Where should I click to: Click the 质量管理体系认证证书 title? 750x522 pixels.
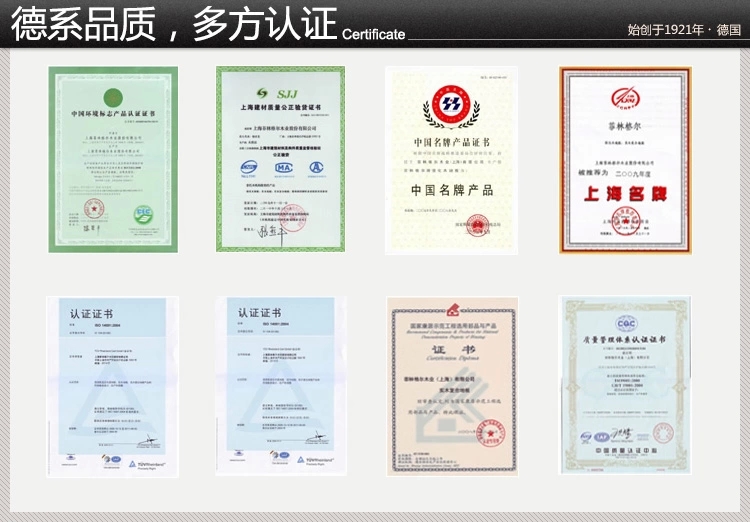tap(625, 340)
